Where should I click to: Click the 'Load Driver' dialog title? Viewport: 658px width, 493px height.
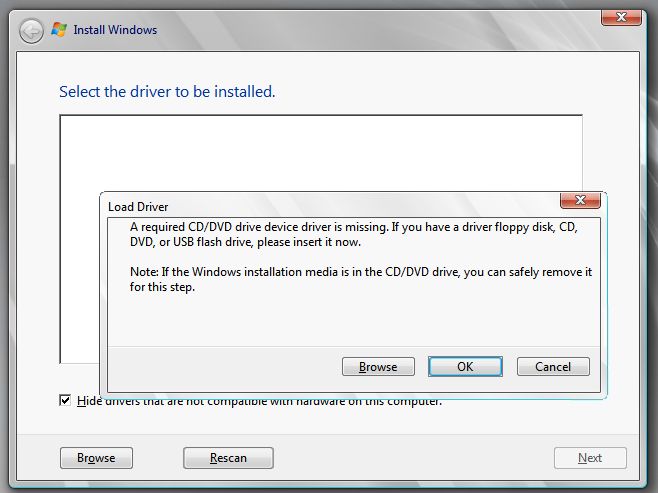coord(138,207)
